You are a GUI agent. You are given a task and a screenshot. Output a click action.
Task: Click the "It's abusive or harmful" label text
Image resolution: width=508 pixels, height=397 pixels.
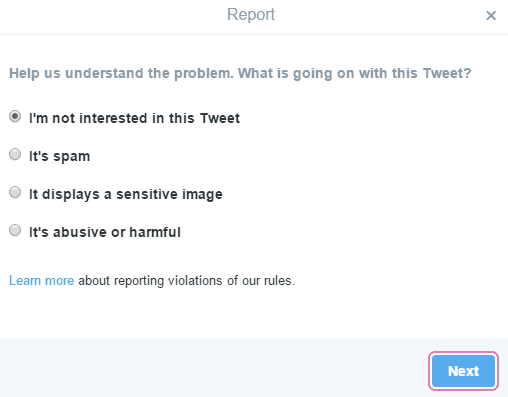tap(105, 232)
